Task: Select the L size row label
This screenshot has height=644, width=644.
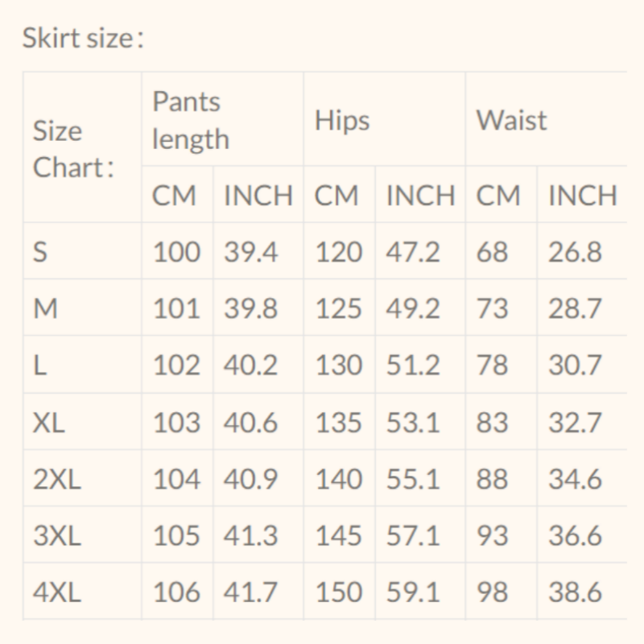Action: pyautogui.click(x=39, y=365)
